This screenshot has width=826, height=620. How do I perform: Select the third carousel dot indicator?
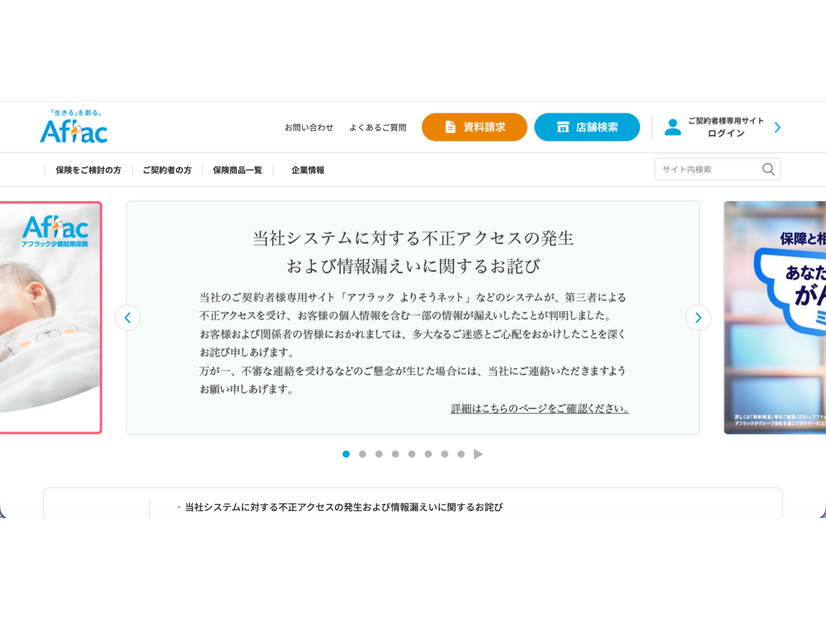[379, 454]
